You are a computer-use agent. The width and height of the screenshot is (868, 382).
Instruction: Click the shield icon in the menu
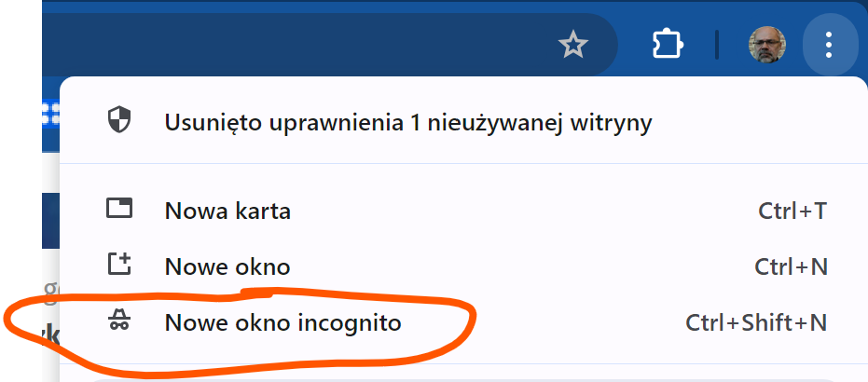click(119, 120)
